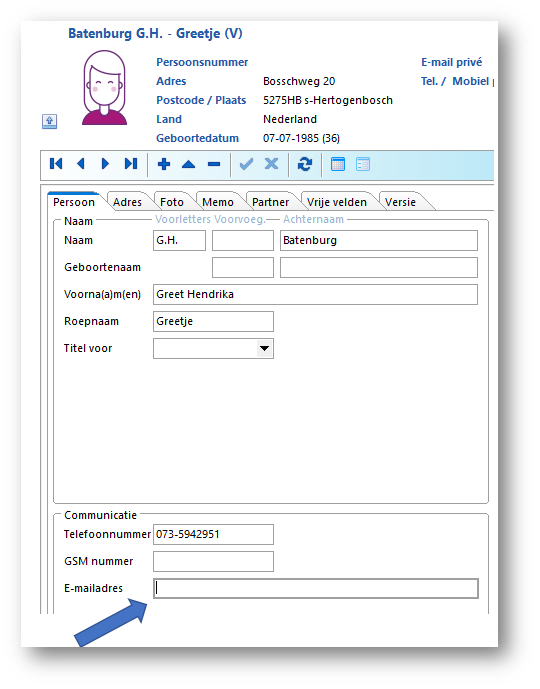Viewport: 540px width, 689px height.
Task: Click the address value Bosschweg 20
Action: [299, 81]
